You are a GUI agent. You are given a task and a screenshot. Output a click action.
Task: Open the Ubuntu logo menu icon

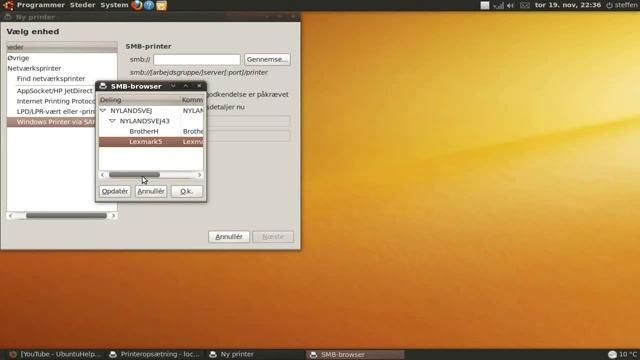click(9, 5)
